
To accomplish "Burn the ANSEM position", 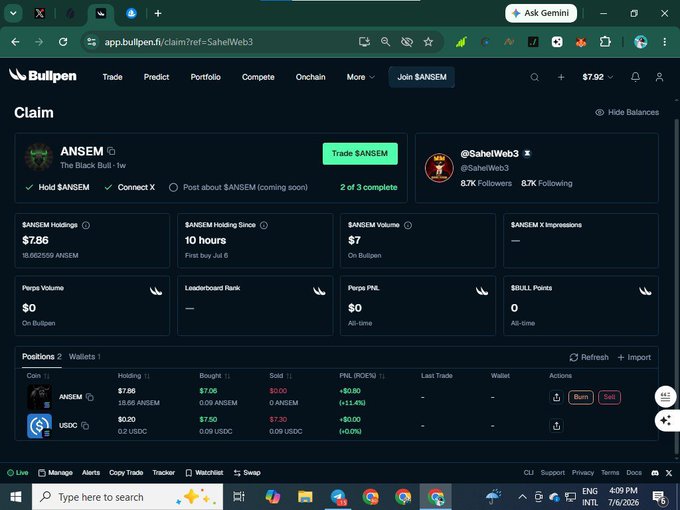I will click(x=581, y=397).
